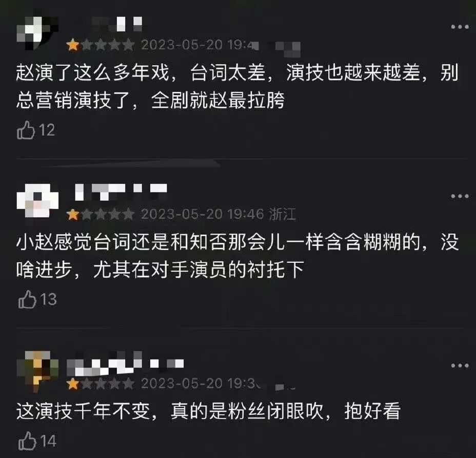Viewport: 476px width, 458px height.
Task: Click the one-star rating on first review
Action: point(101,45)
